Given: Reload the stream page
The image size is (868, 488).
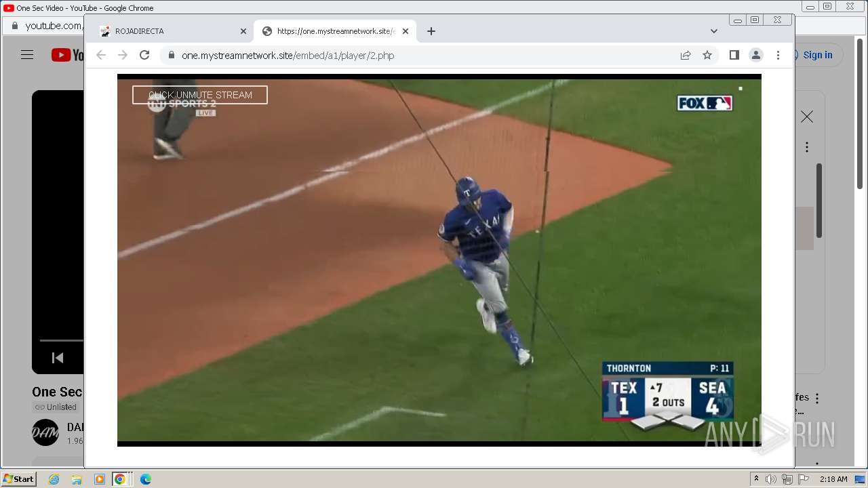Looking at the screenshot, I should (x=144, y=56).
